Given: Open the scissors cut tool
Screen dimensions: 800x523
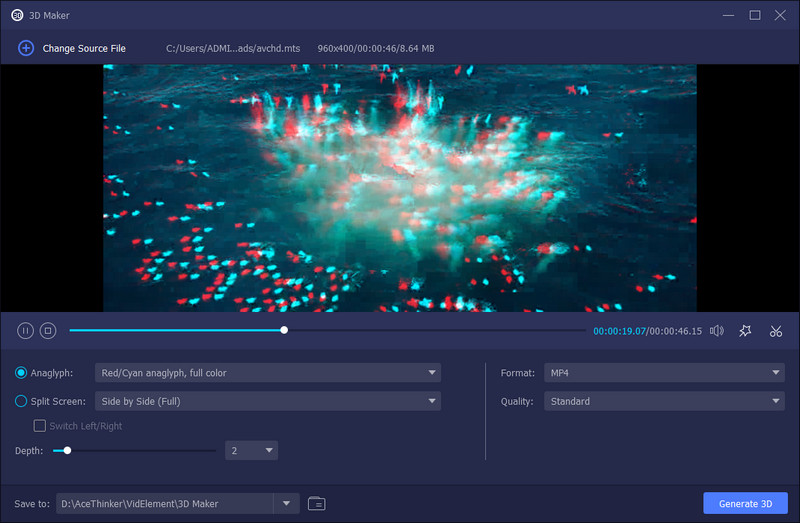Looking at the screenshot, I should pyautogui.click(x=776, y=331).
